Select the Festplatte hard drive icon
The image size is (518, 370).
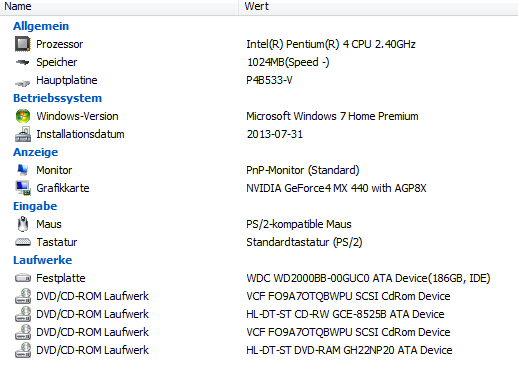23,278
